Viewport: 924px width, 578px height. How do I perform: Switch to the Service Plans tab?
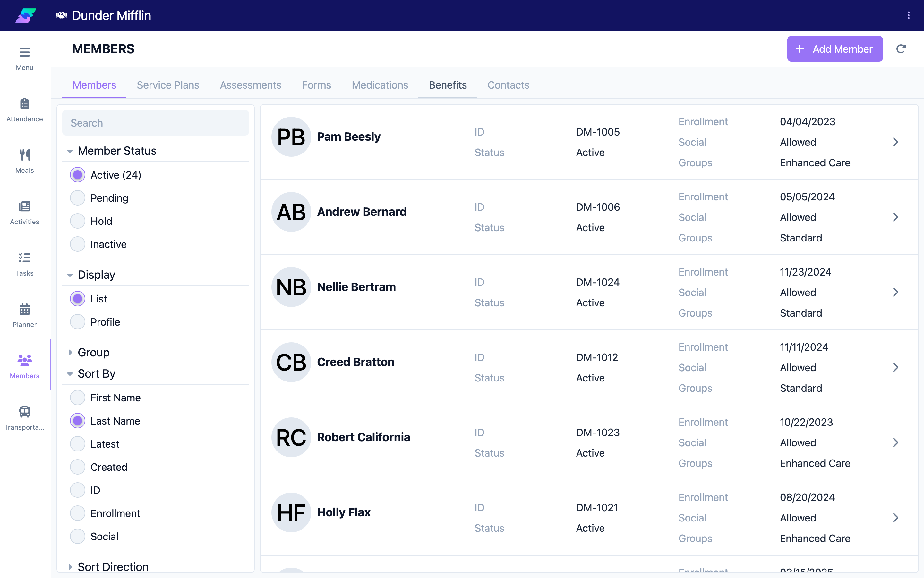point(168,85)
